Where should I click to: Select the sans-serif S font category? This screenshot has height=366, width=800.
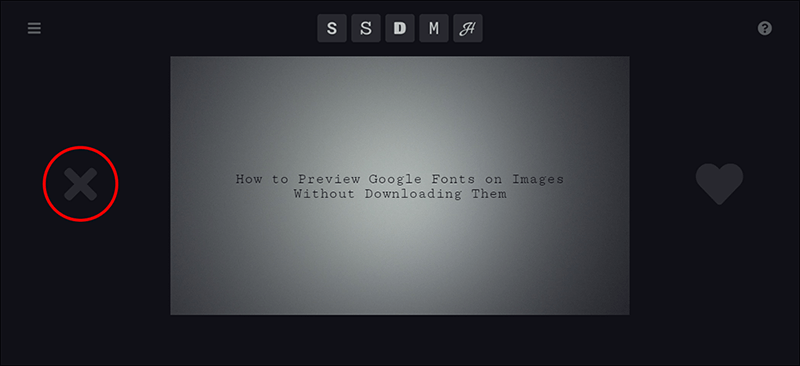(332, 28)
